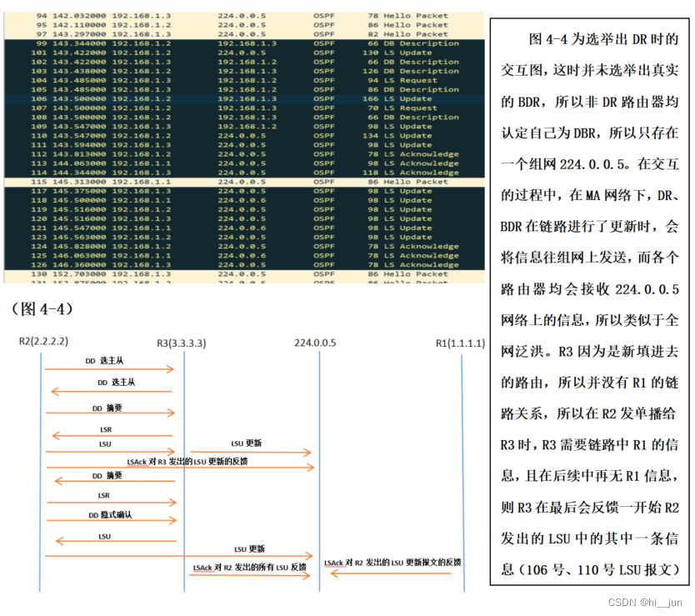Click the DD 隐式确认 arrow label
695x616 pixels.
[x=110, y=515]
